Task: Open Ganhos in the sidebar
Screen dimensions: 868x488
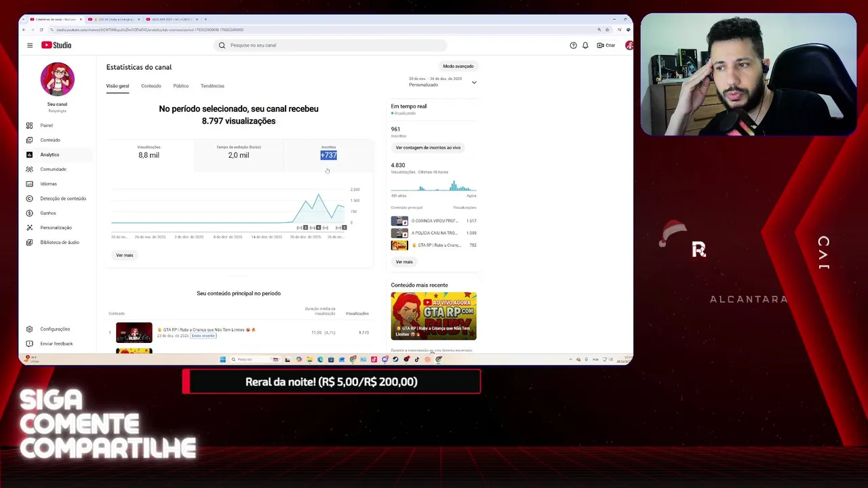Action: [x=57, y=213]
